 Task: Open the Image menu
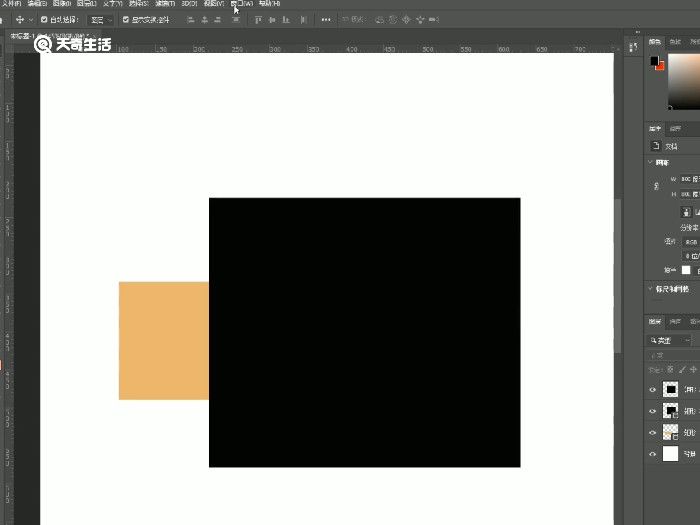(x=62, y=4)
